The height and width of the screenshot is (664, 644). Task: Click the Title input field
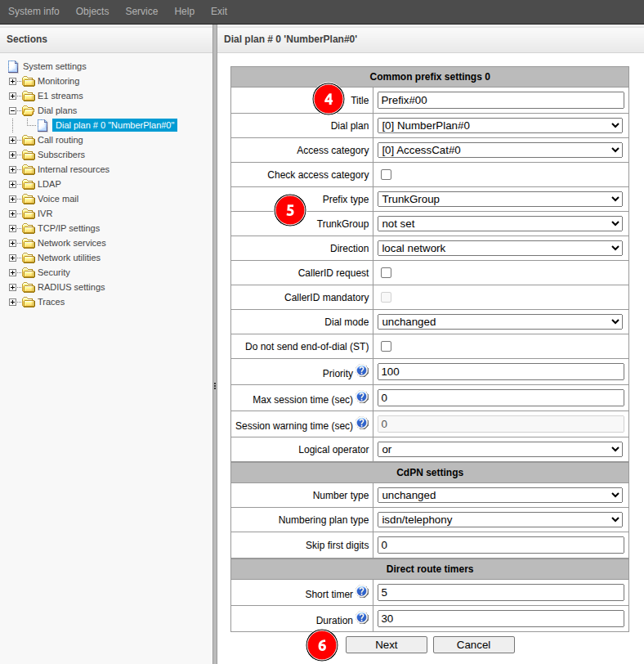[500, 100]
